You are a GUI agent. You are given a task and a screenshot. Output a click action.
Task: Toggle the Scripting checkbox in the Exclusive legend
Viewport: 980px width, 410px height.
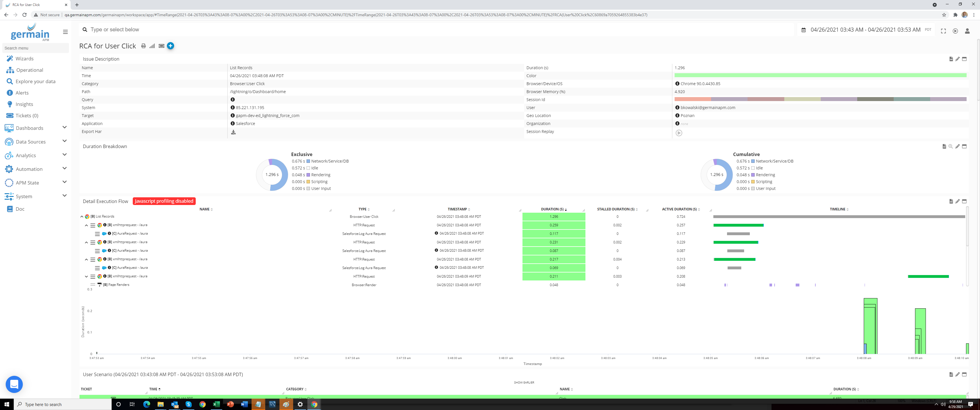[308, 182]
